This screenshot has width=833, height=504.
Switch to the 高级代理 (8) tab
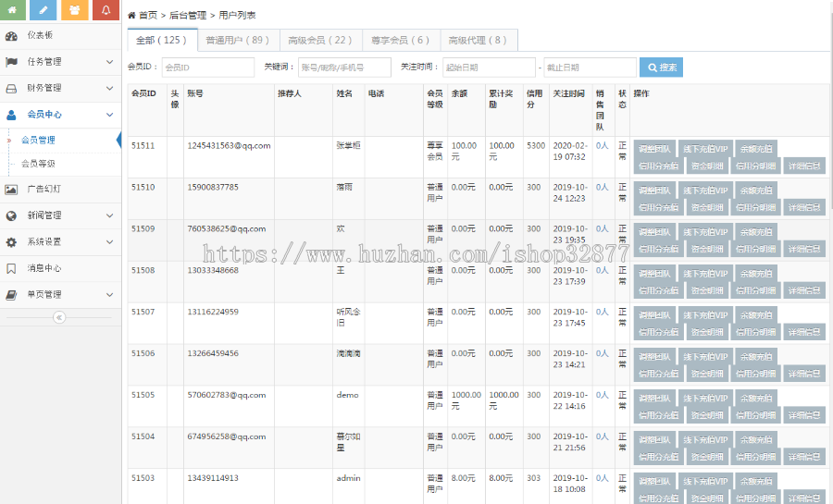[479, 40]
